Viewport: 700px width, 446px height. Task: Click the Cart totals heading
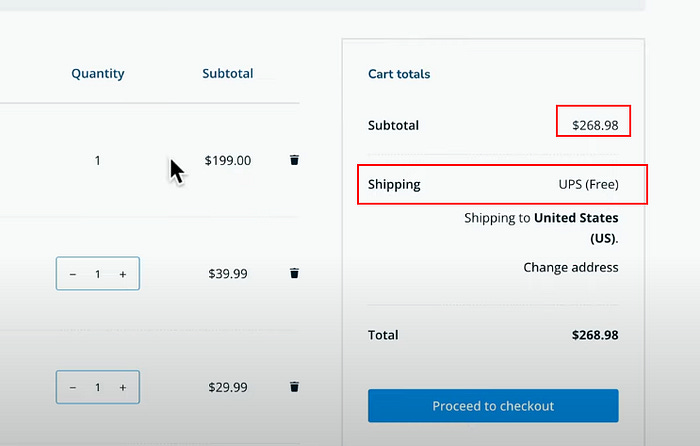pos(399,74)
